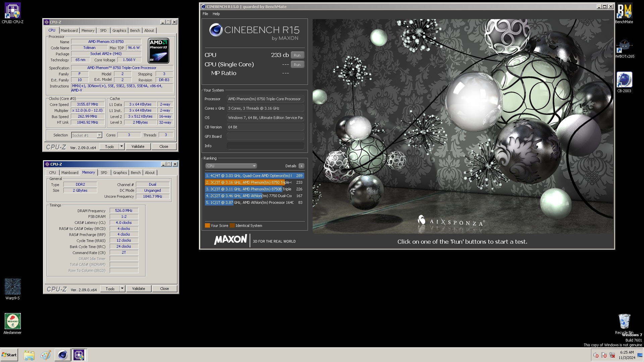Click the lower CPU-Z window title icon
644x362 pixels.
[x=47, y=164]
